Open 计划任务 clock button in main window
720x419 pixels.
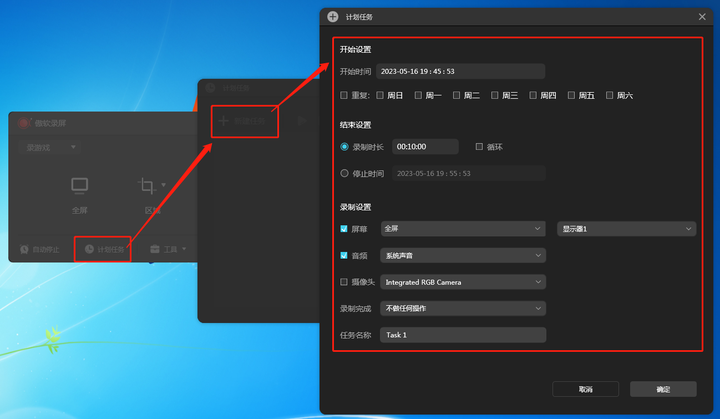coord(104,249)
